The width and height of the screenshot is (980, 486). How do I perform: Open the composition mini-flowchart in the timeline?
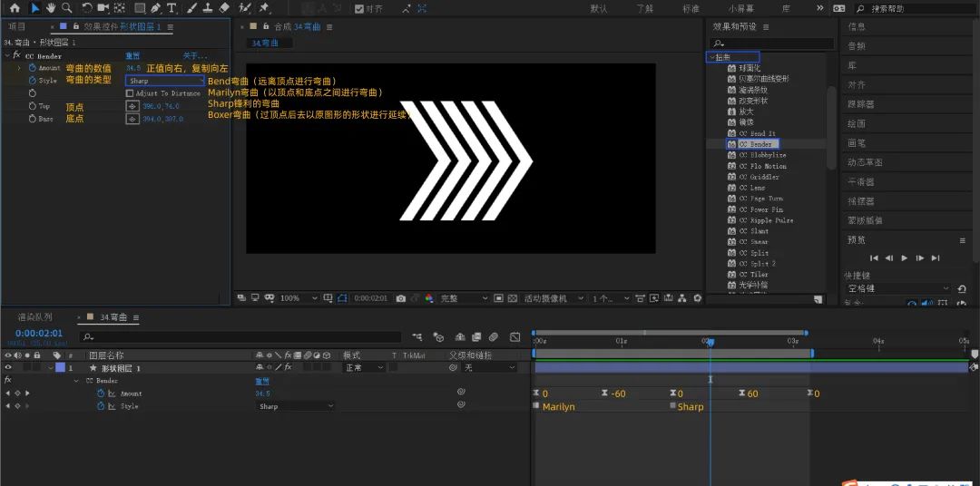pos(416,337)
